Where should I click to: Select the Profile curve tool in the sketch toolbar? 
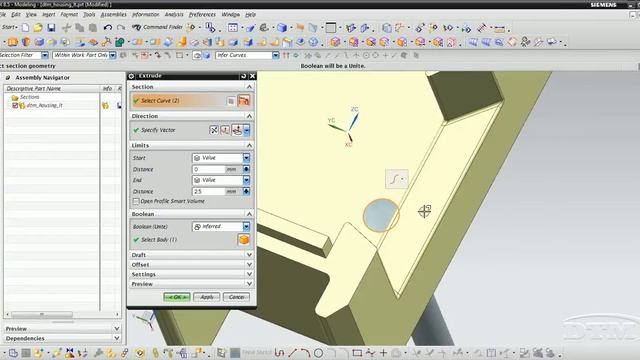click(280, 353)
